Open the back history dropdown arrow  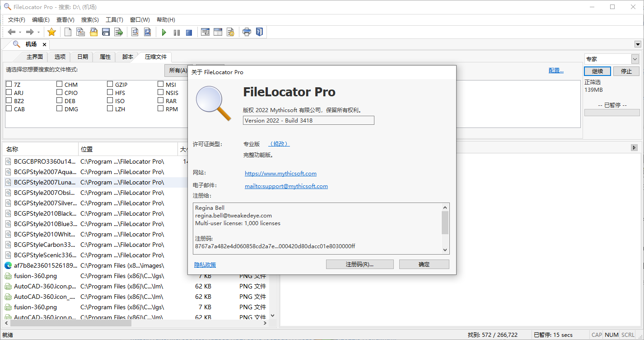pos(20,32)
